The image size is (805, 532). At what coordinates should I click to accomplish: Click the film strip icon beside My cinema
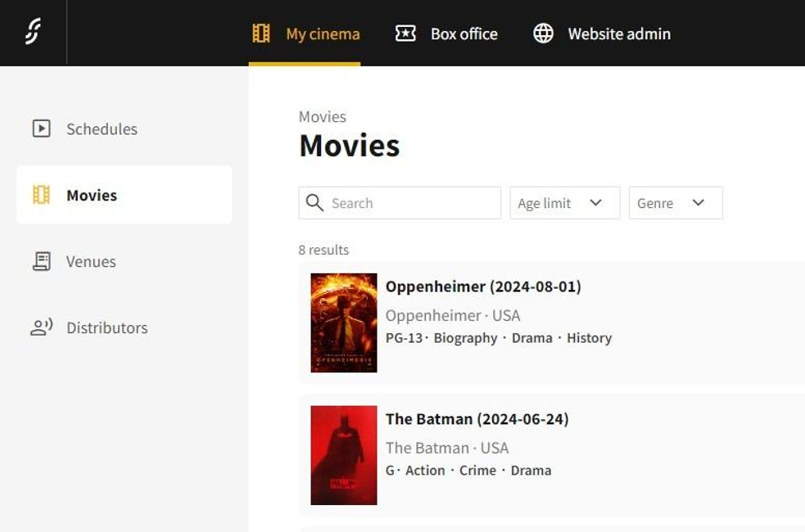pyautogui.click(x=261, y=34)
